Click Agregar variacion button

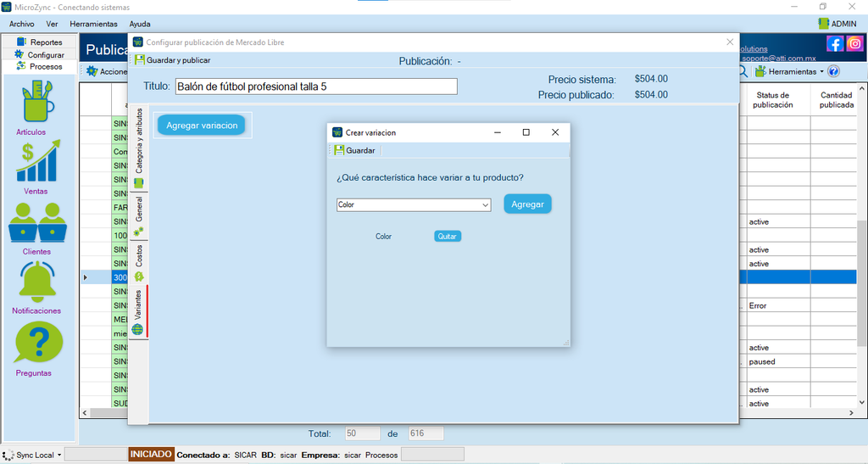tap(202, 126)
